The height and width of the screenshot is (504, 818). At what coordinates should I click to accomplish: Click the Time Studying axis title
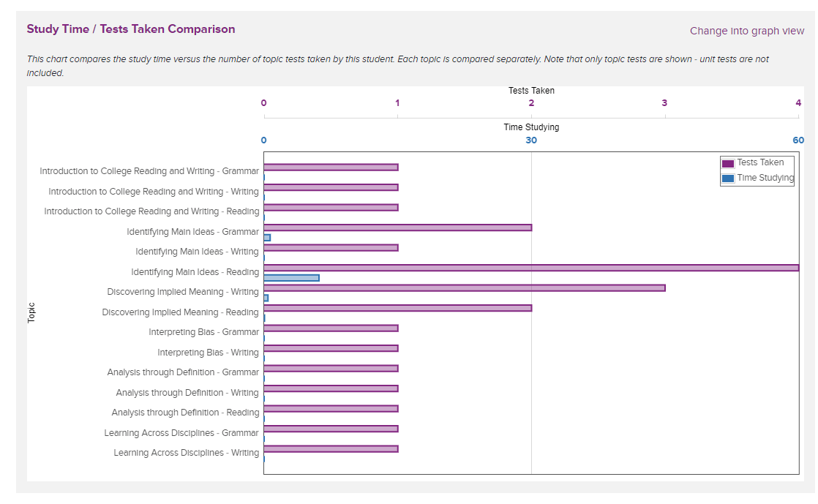tap(533, 126)
